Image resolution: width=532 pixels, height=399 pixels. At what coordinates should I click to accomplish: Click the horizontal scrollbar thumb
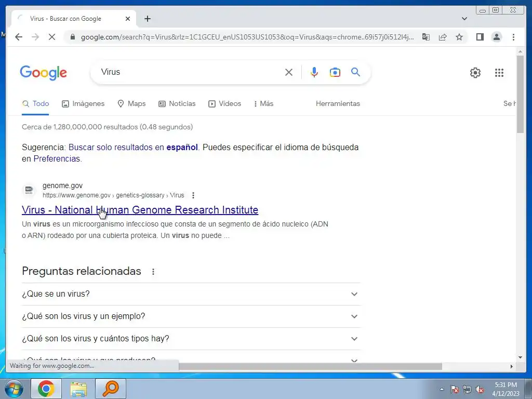(x=310, y=366)
